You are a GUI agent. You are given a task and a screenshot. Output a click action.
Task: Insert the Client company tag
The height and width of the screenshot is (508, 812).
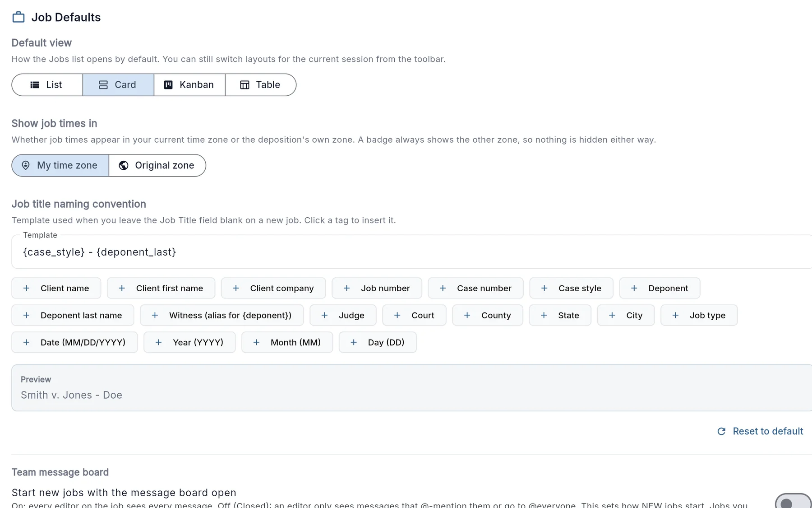[273, 288]
